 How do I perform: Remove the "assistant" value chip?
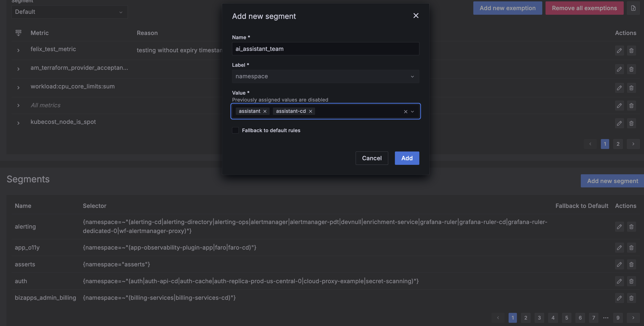tap(265, 111)
